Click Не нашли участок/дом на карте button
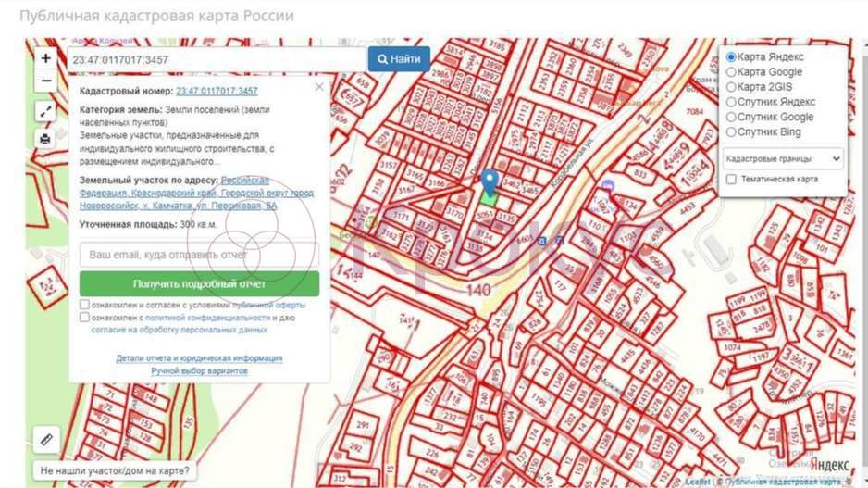 (115, 470)
